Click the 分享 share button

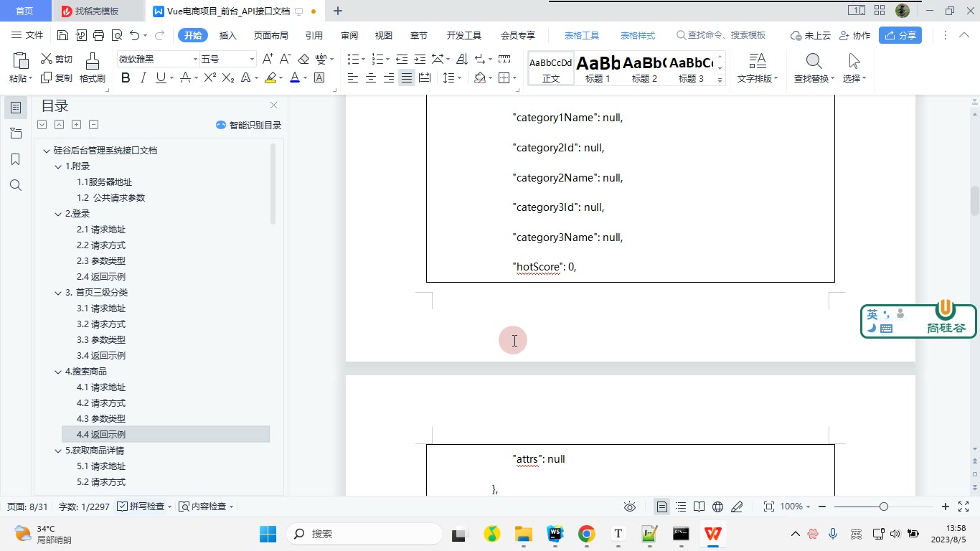pyautogui.click(x=900, y=35)
